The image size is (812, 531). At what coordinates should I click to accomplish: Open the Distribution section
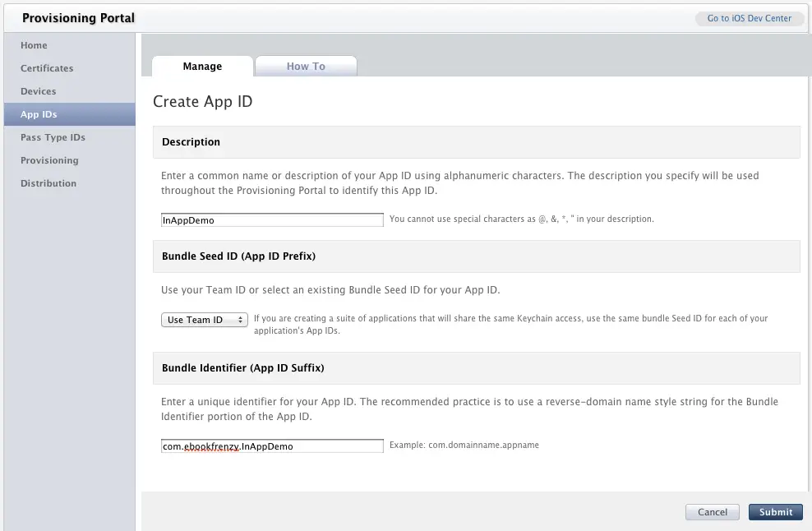point(48,183)
